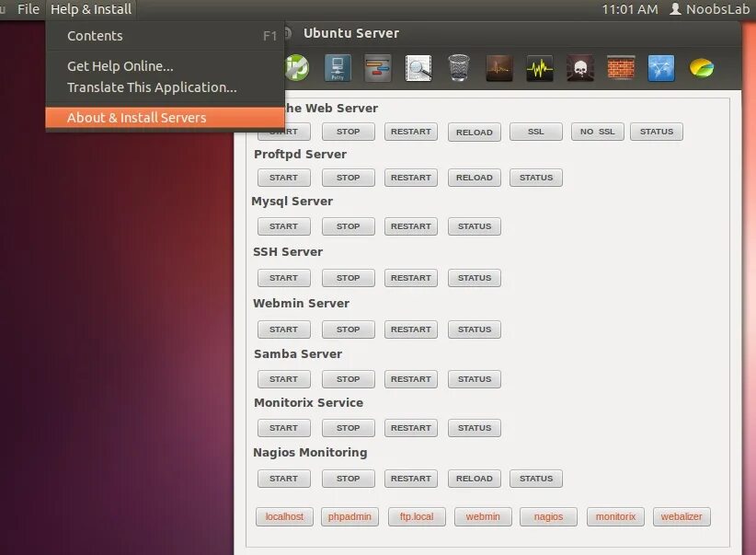This screenshot has width=756, height=555.
Task: Click the yellow-green leaf logo icon
Action: (x=702, y=68)
